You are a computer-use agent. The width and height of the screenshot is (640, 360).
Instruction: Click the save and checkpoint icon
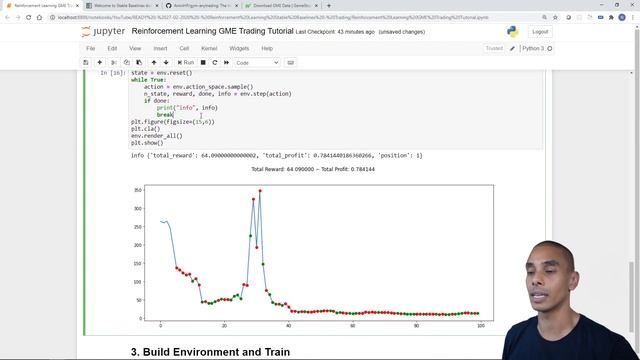[x=86, y=62]
